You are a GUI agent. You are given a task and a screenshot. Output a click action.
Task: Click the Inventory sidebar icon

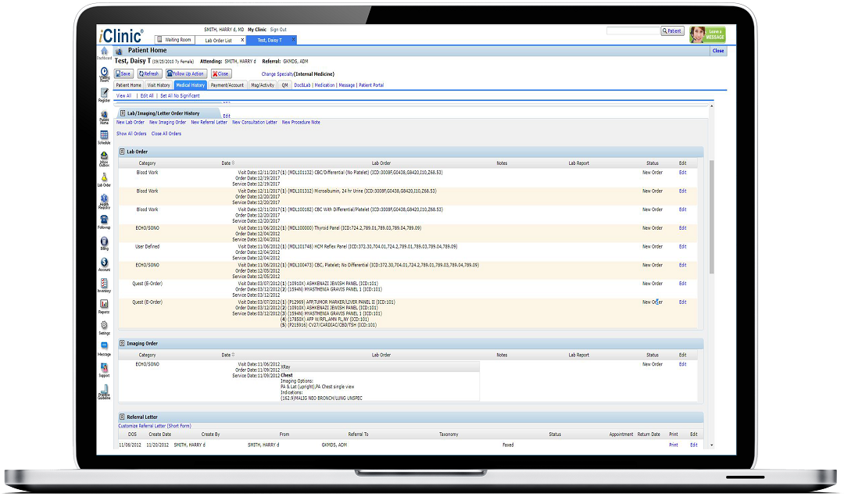pyautogui.click(x=104, y=284)
